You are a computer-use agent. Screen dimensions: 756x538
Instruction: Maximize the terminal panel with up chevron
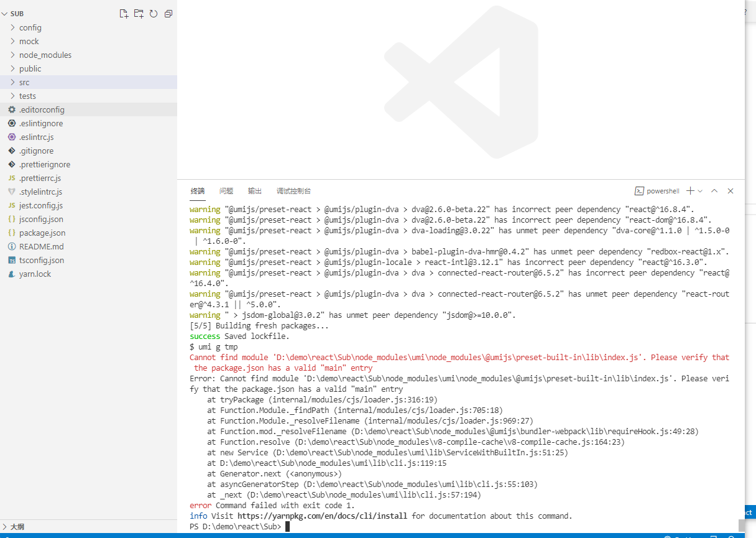pyautogui.click(x=714, y=191)
